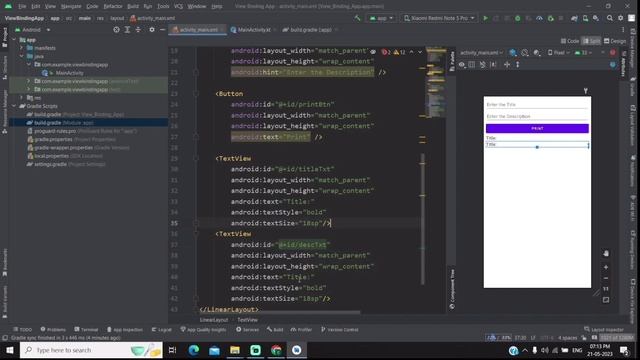Open the API level 33 dropdown

[x=583, y=53]
